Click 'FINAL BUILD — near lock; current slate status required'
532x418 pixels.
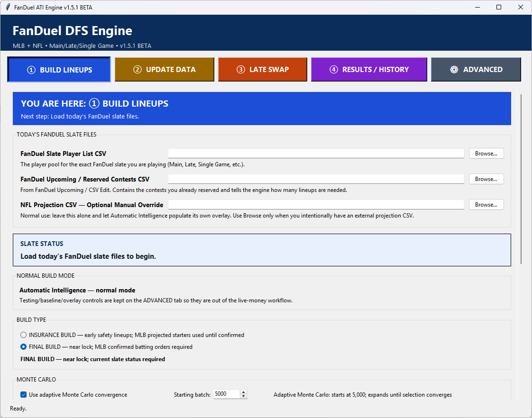[x=92, y=359]
